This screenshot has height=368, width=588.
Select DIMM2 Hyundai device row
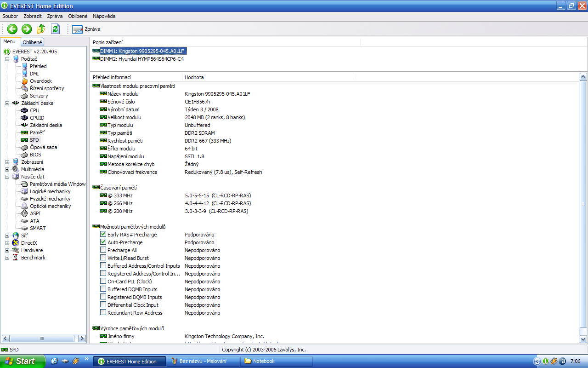click(138, 59)
